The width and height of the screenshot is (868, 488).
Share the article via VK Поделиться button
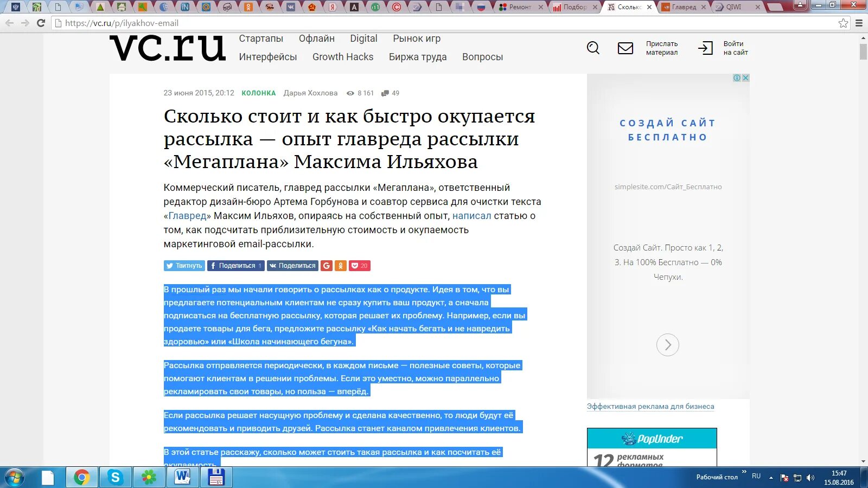click(292, 266)
